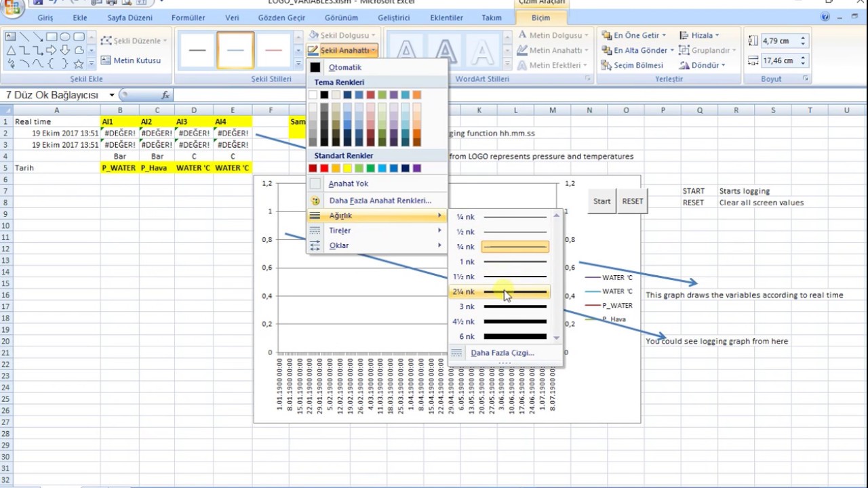Select the ¼ nk line weight

(x=502, y=217)
